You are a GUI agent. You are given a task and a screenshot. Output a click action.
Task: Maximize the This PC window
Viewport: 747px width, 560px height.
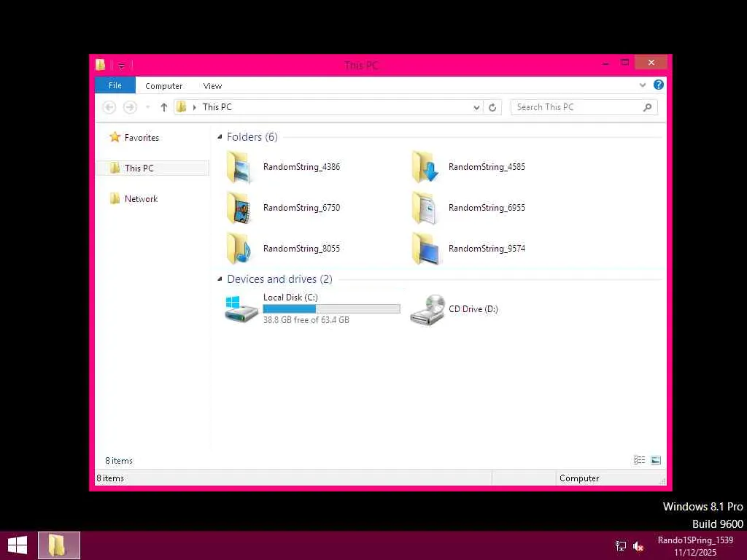point(624,63)
